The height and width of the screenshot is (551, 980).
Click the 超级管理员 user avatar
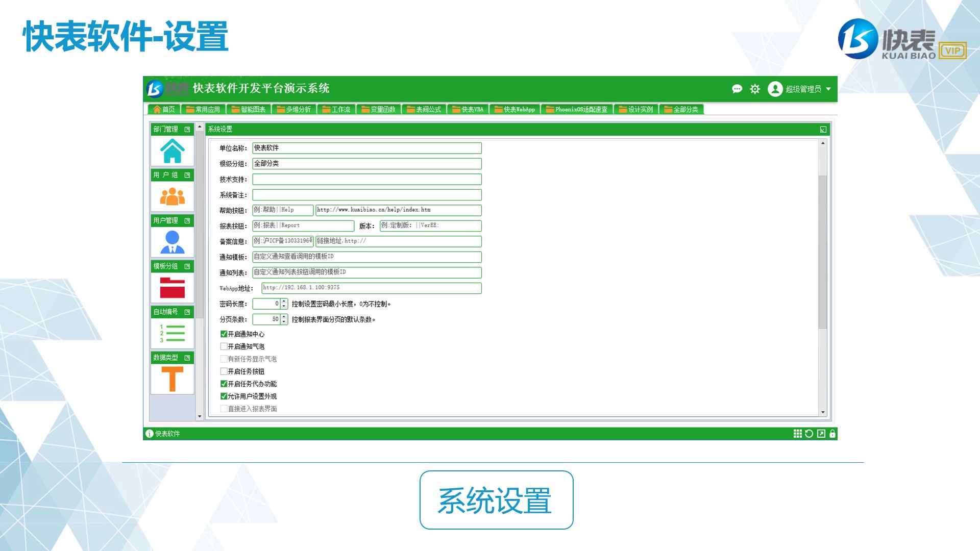pyautogui.click(x=775, y=89)
